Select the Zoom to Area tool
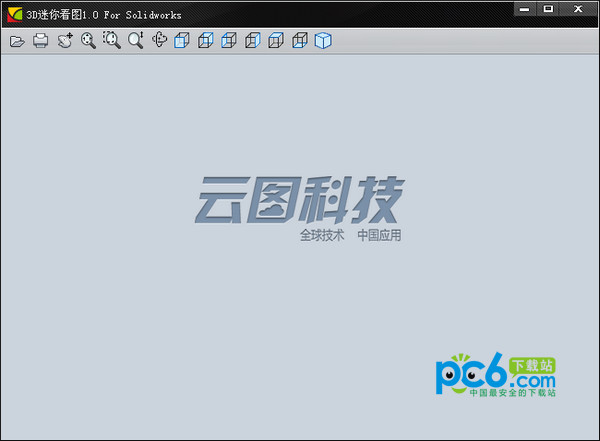Image resolution: width=600 pixels, height=441 pixels. coord(112,40)
